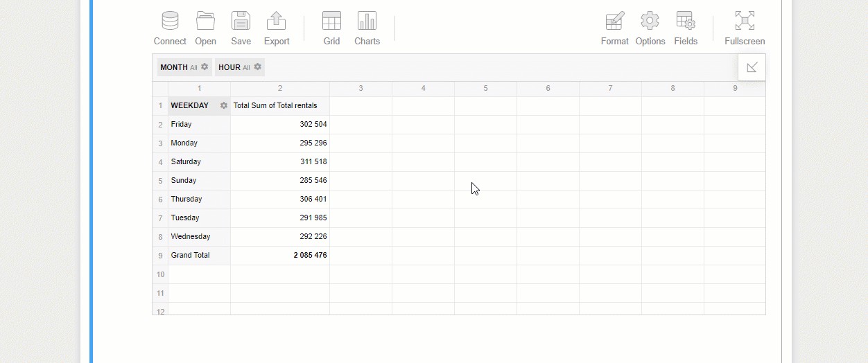868x363 pixels.
Task: Select the Wednesday row label
Action: click(x=200, y=237)
